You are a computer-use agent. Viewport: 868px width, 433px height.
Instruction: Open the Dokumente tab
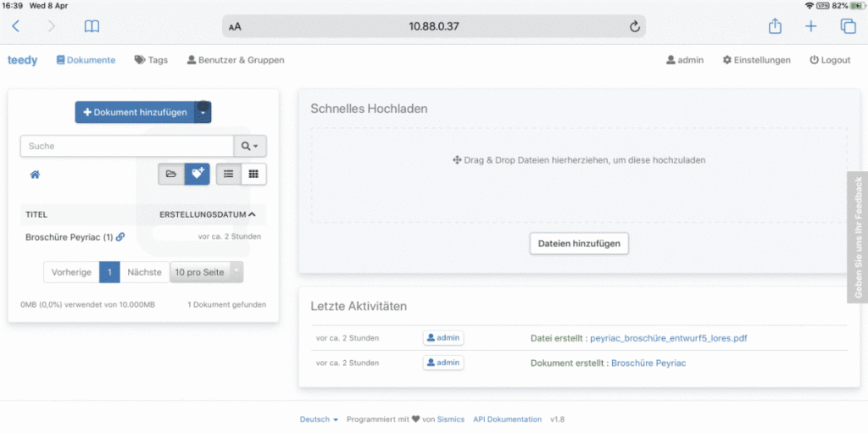(x=86, y=60)
